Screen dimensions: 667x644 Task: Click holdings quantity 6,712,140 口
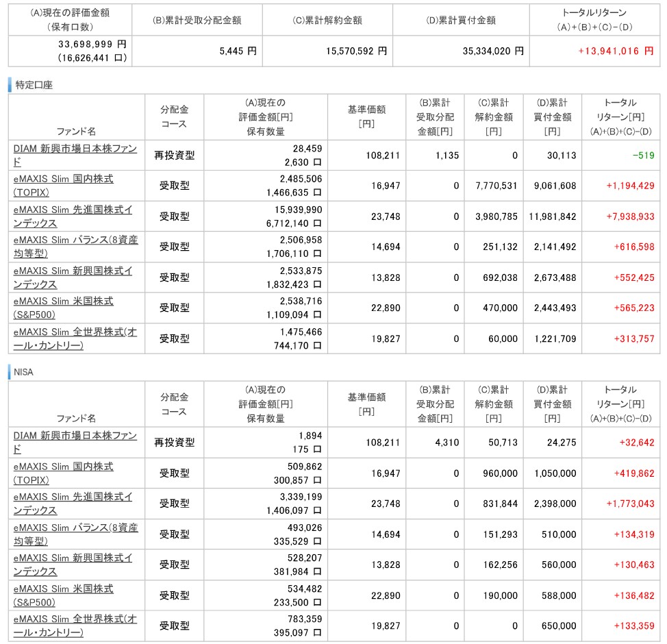(294, 223)
